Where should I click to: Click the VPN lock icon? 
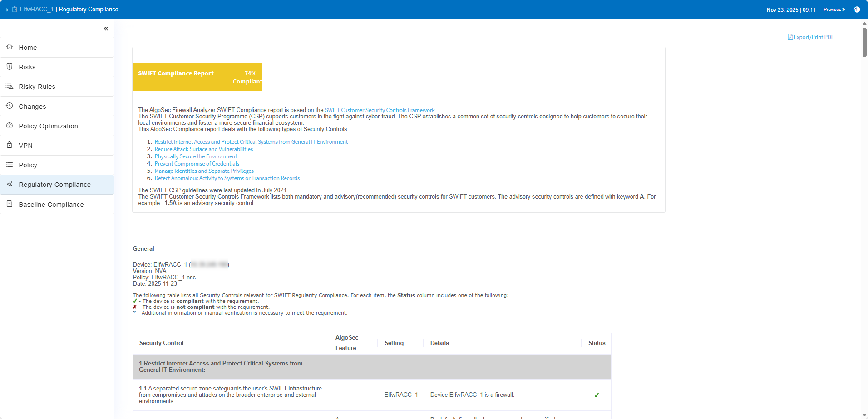pyautogui.click(x=10, y=145)
